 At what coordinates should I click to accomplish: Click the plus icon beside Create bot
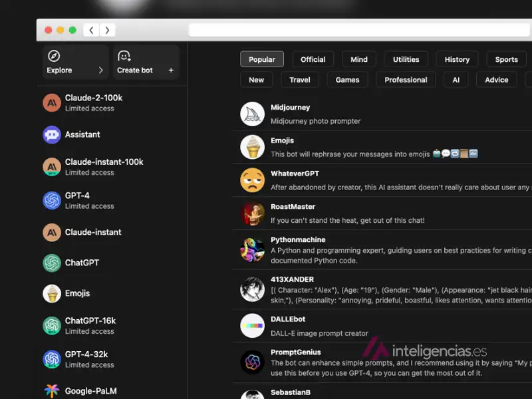(x=171, y=70)
